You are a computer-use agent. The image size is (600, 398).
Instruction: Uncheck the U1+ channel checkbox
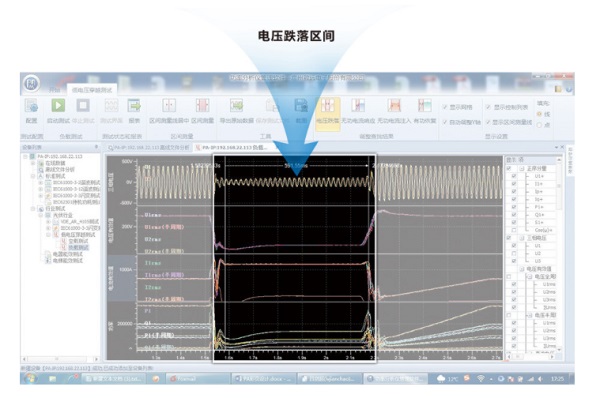point(514,176)
